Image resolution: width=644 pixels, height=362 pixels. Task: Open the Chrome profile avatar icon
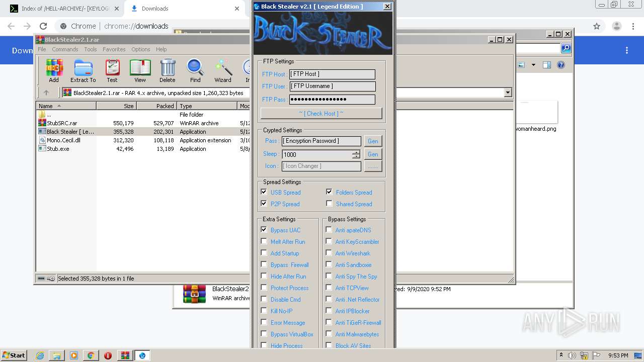[616, 26]
